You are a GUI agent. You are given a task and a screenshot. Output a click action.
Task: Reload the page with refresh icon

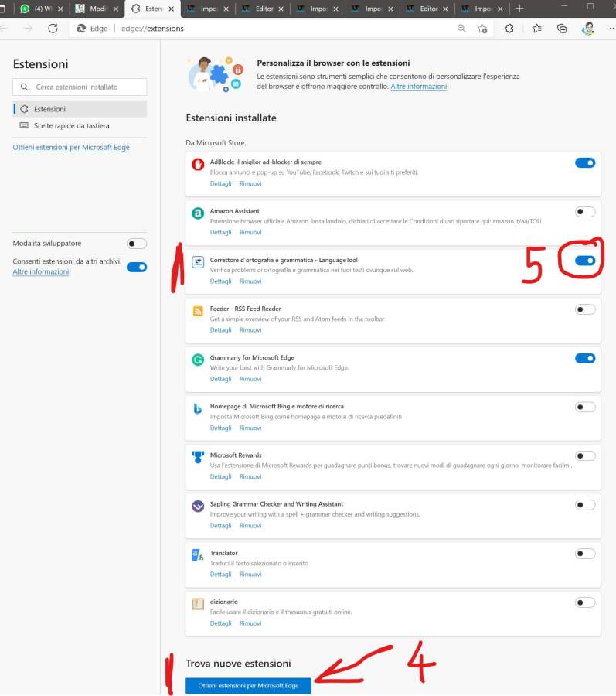point(53,29)
